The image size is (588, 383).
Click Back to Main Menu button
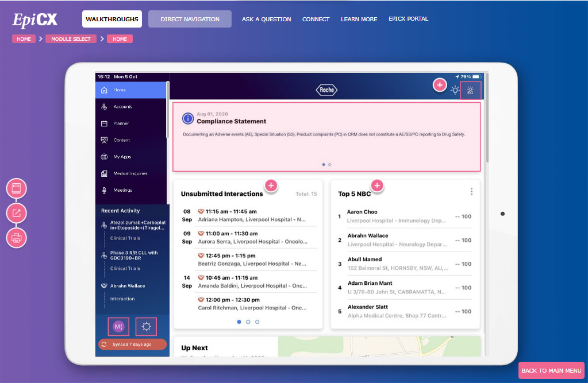pos(551,370)
